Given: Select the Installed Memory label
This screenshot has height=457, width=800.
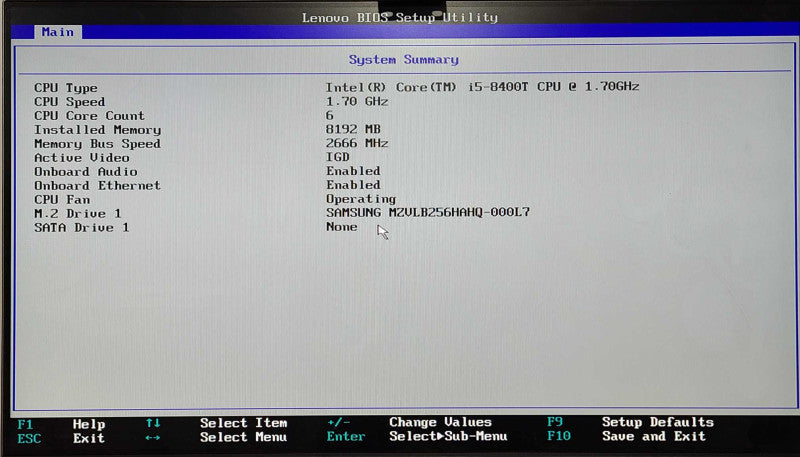Looking at the screenshot, I should [97, 130].
